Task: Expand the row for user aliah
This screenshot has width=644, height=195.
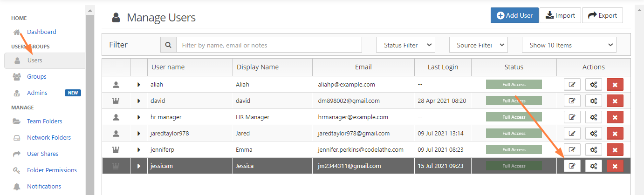Action: coord(139,85)
